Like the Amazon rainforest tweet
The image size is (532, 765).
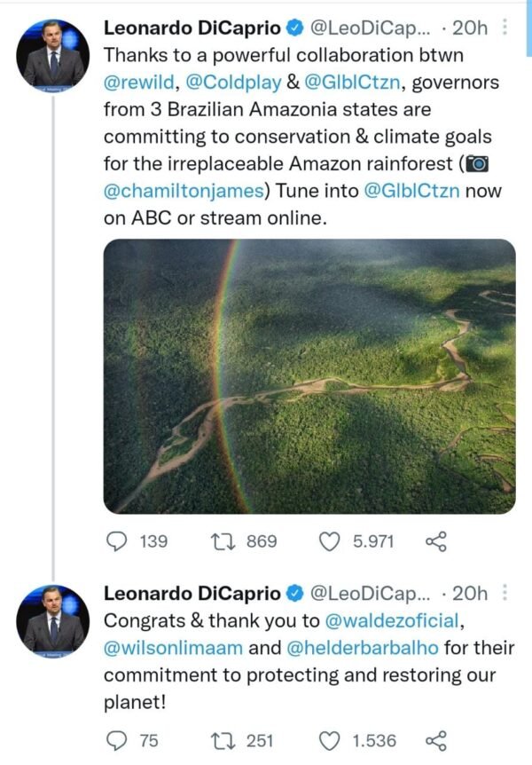tap(330, 541)
